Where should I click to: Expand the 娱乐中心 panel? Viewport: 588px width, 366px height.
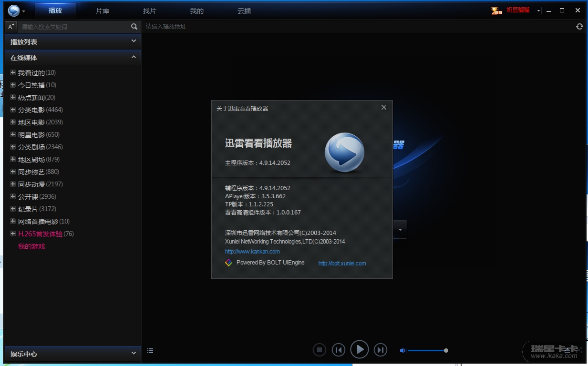134,353
